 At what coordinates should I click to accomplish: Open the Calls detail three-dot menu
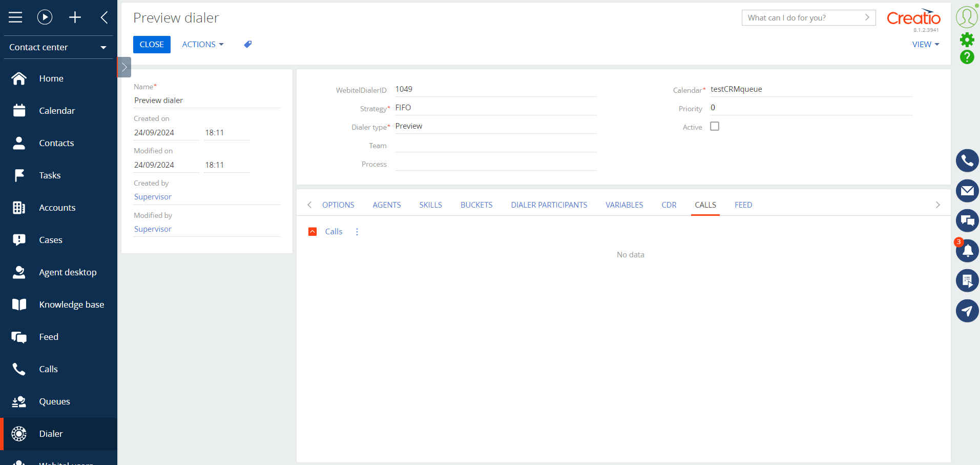point(357,232)
